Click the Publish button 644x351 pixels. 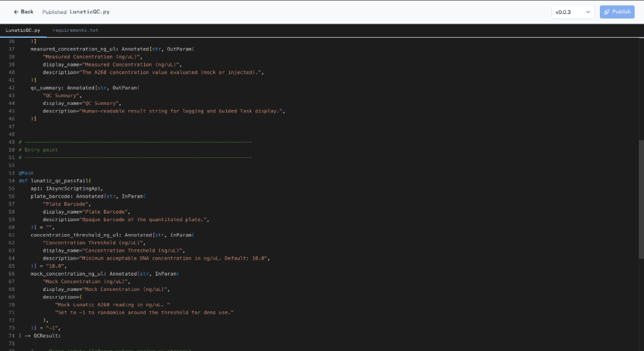point(617,12)
